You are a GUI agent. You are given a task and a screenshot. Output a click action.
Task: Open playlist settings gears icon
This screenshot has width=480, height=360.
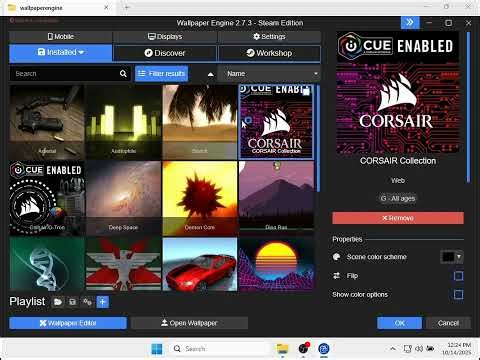coord(87,302)
